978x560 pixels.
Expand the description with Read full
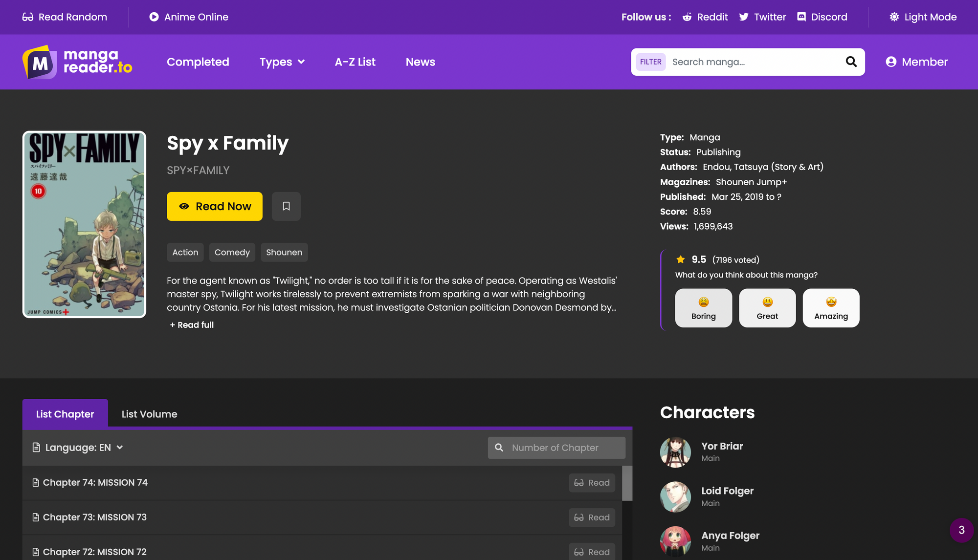click(x=192, y=325)
